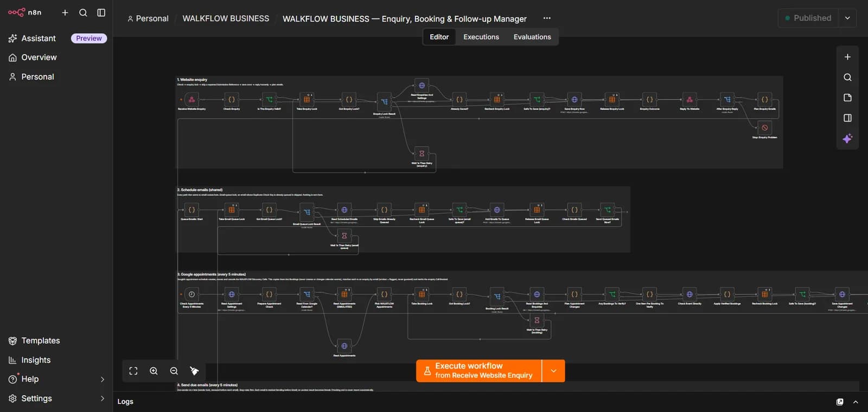This screenshot has height=412, width=868.
Task: Select the Is The Enquiry Valid node
Action: coord(269,100)
